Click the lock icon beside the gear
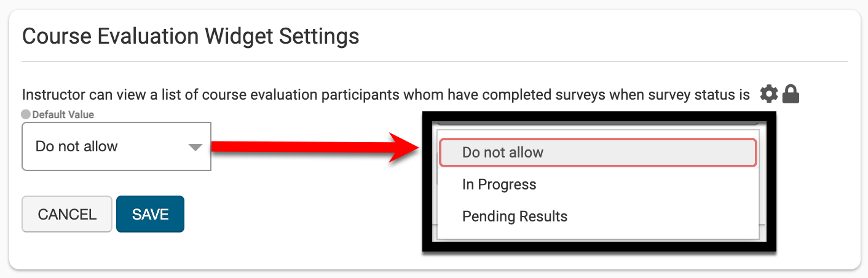The image size is (868, 278). pos(791,95)
